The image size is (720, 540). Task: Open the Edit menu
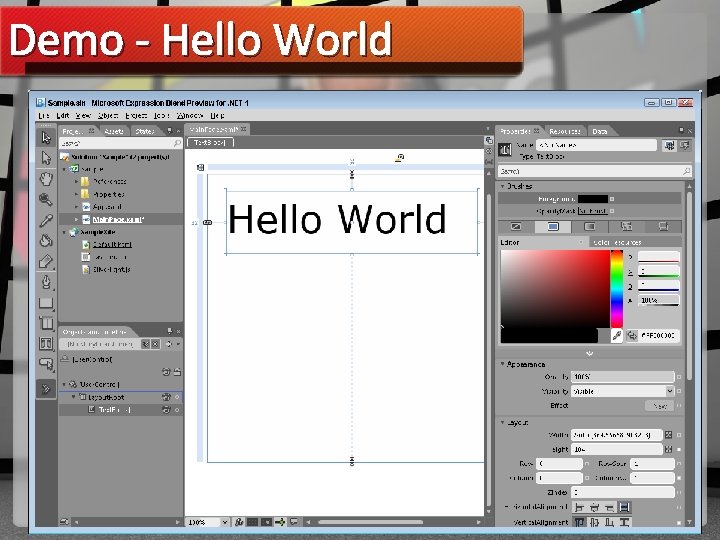63,115
